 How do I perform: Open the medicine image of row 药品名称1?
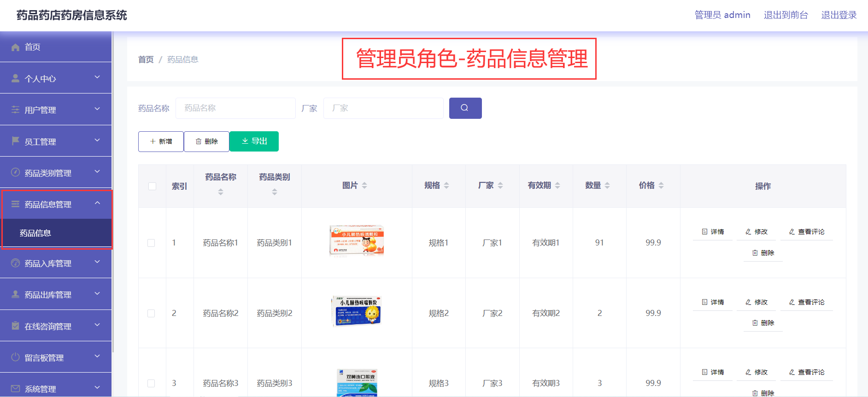(357, 240)
